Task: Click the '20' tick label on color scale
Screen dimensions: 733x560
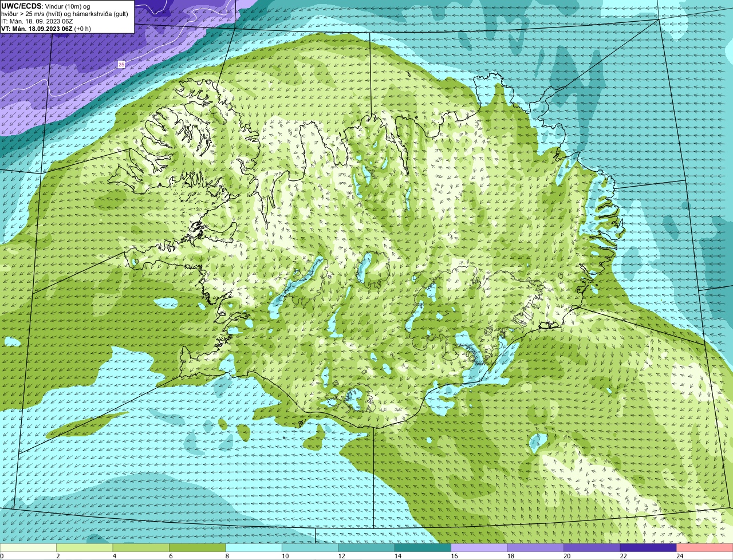Action: pos(567,556)
